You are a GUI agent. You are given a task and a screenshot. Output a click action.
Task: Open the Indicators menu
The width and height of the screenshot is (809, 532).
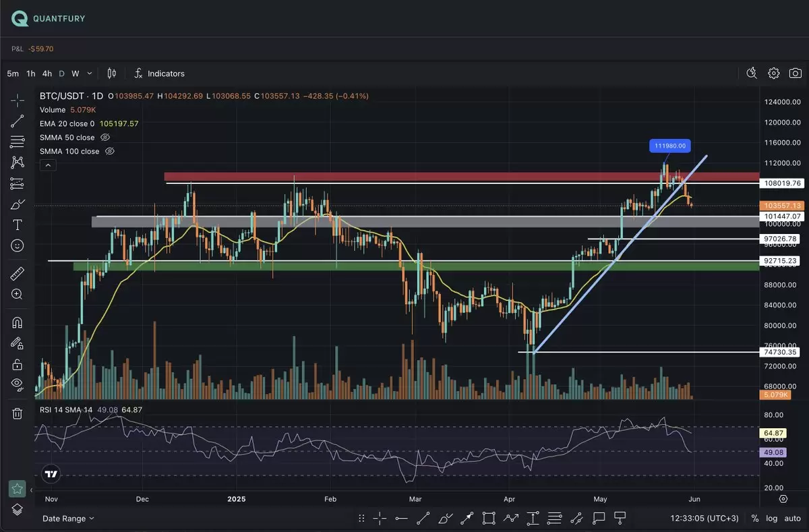(x=159, y=73)
